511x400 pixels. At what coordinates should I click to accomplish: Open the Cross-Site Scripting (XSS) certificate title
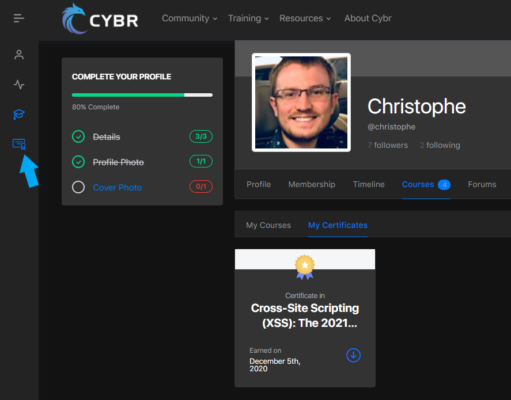pos(305,315)
